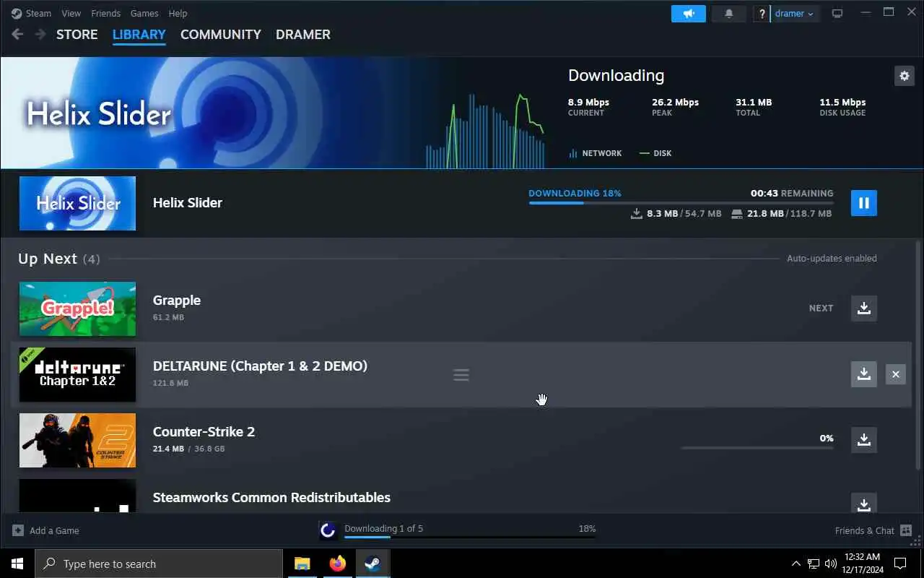Image resolution: width=924 pixels, height=578 pixels.
Task: Open Firefox from the taskbar
Action: pyautogui.click(x=337, y=564)
